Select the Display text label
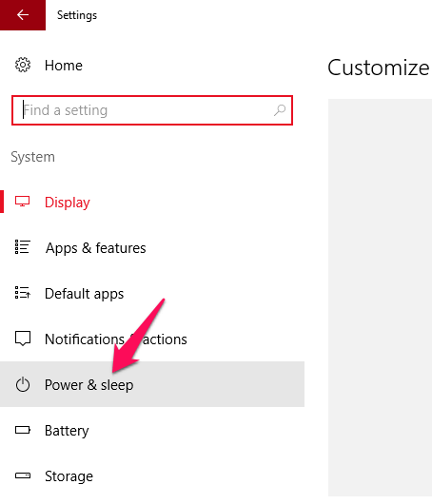Screen dimensions: 432x504 click(68, 203)
